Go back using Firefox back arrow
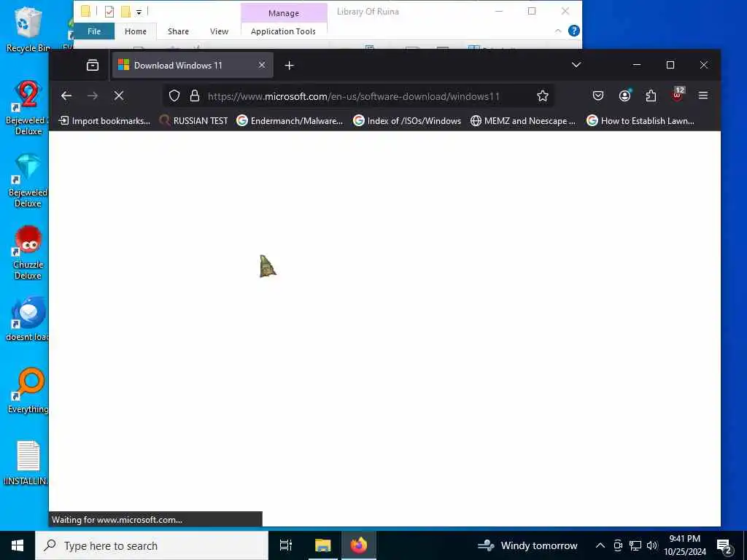The height and width of the screenshot is (560, 747). (66, 96)
